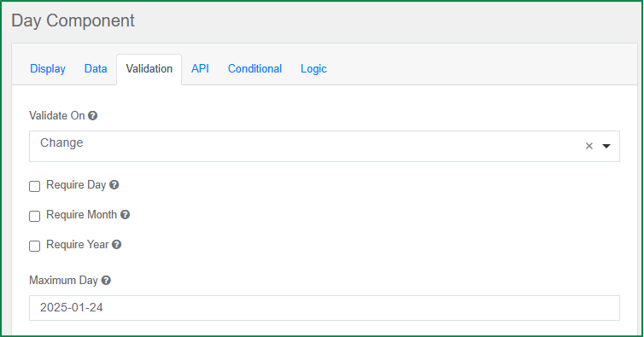
Task: Open the Validate On help tooltip icon
Action: point(93,116)
